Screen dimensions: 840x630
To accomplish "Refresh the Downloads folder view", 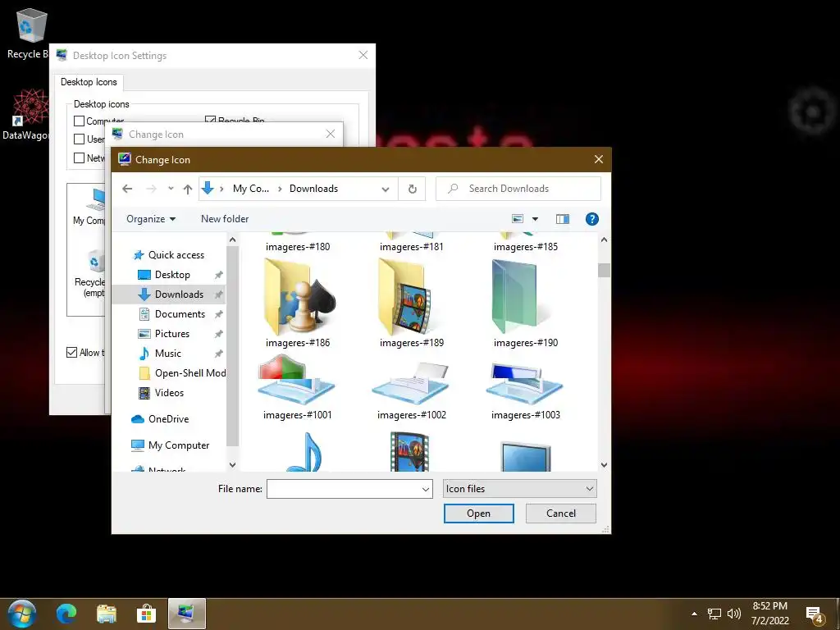I will tap(412, 189).
